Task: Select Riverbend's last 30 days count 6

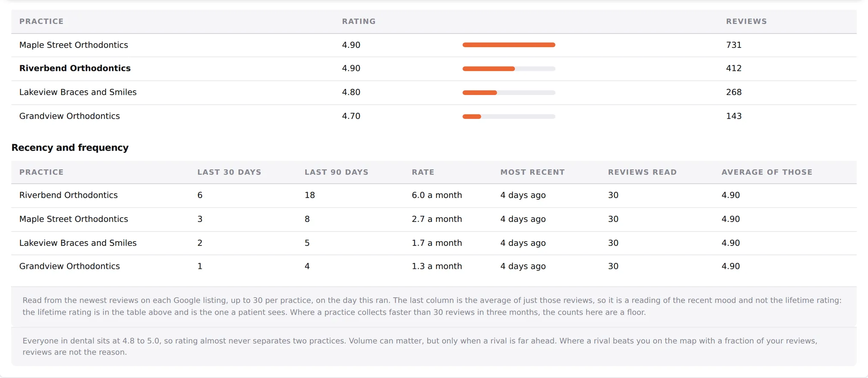Action: click(x=199, y=195)
